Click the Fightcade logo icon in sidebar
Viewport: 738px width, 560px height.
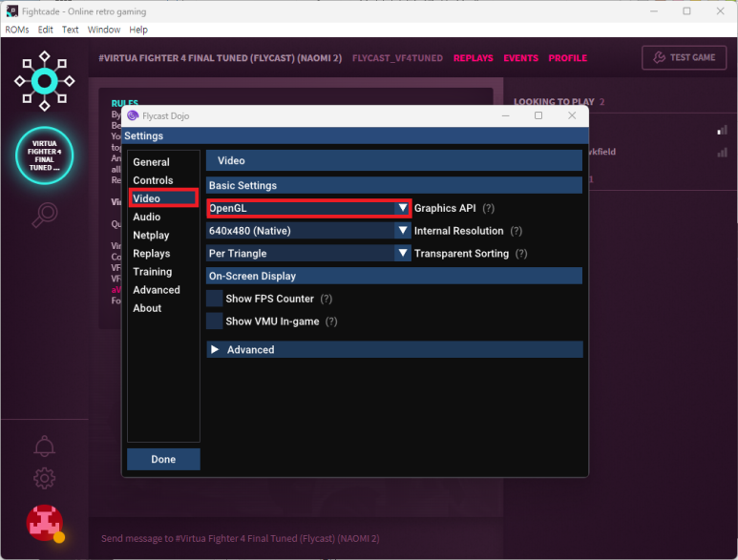(44, 81)
